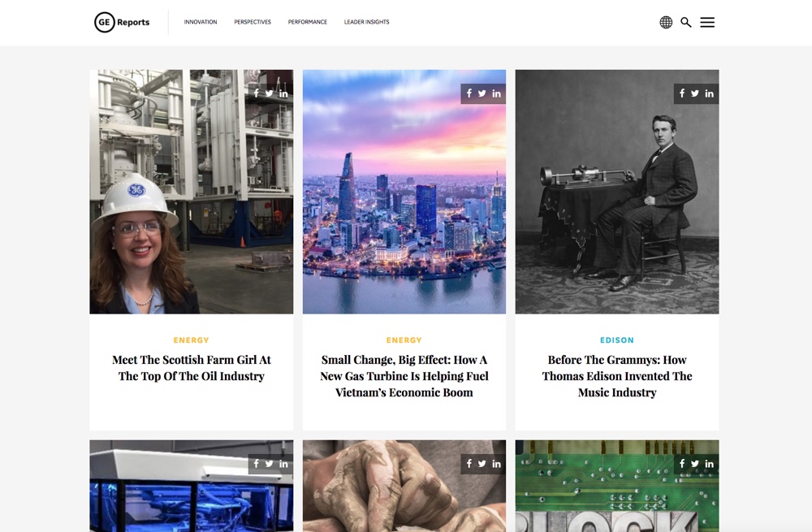812x532 pixels.
Task: Open the Vietnam city skyline photo
Action: coord(404,192)
